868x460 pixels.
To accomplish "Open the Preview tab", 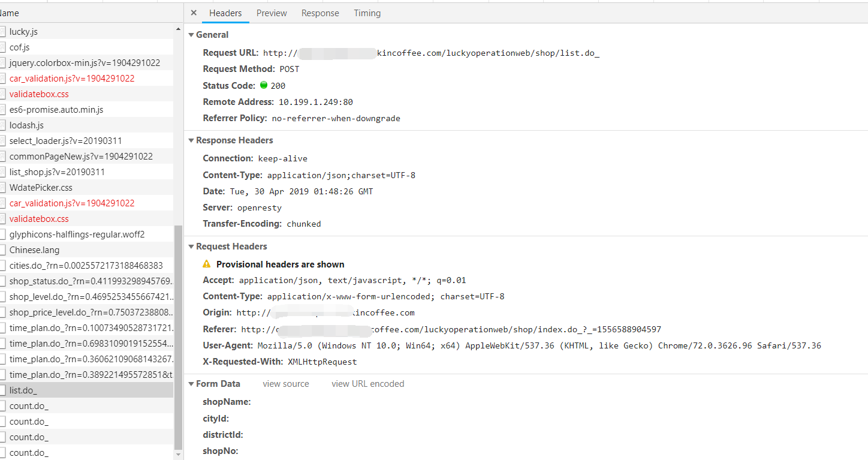I will (272, 13).
